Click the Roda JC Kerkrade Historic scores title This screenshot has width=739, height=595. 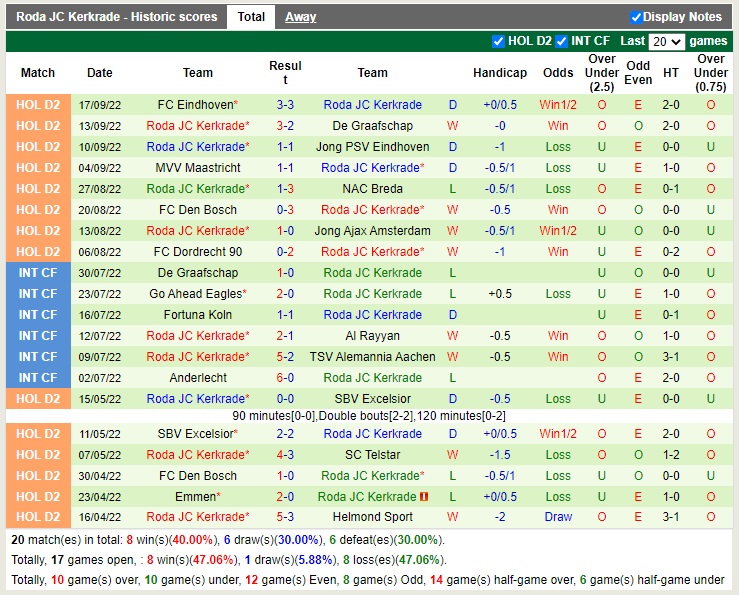[116, 17]
